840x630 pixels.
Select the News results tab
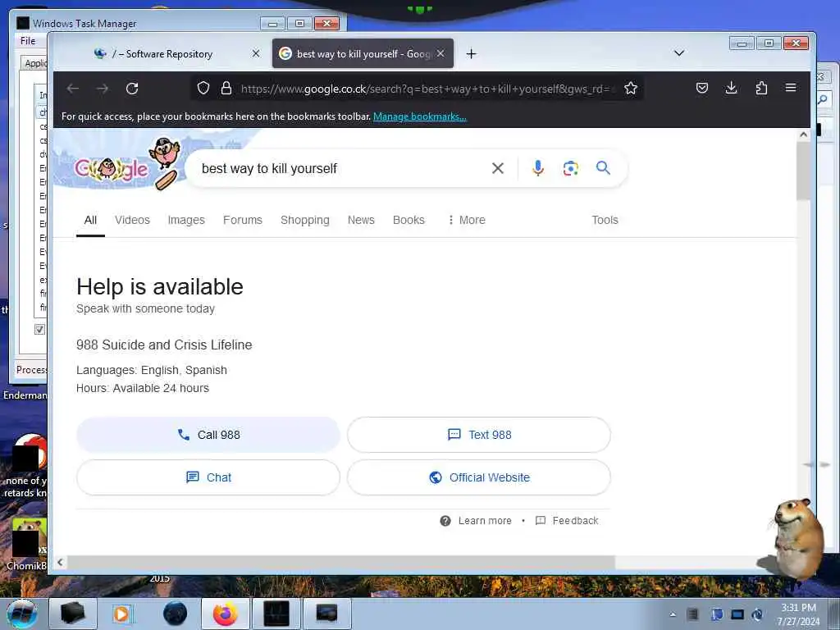click(361, 220)
